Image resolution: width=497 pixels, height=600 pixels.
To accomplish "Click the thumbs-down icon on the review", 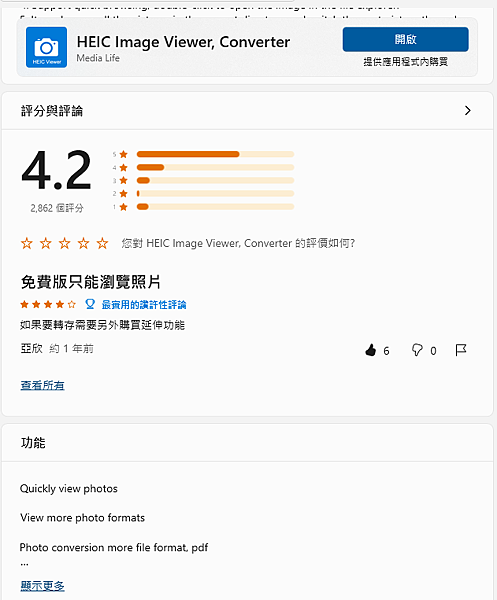I will (x=417, y=350).
